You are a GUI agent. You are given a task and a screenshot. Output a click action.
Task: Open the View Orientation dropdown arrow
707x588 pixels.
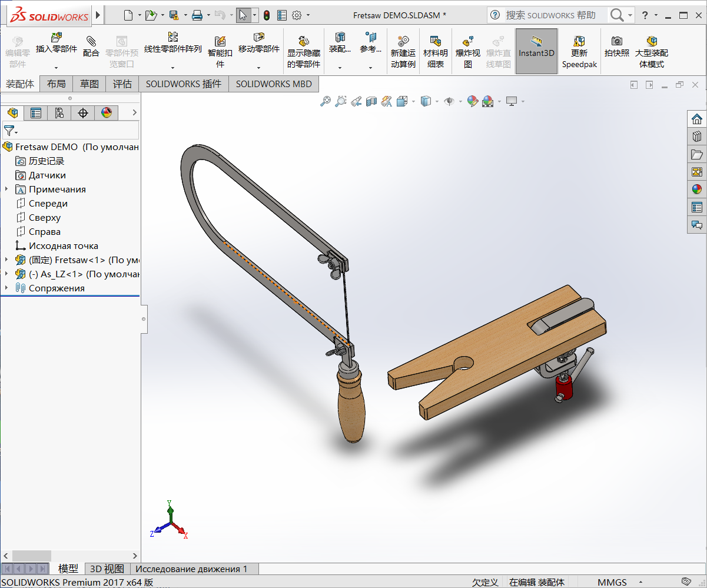pos(414,101)
